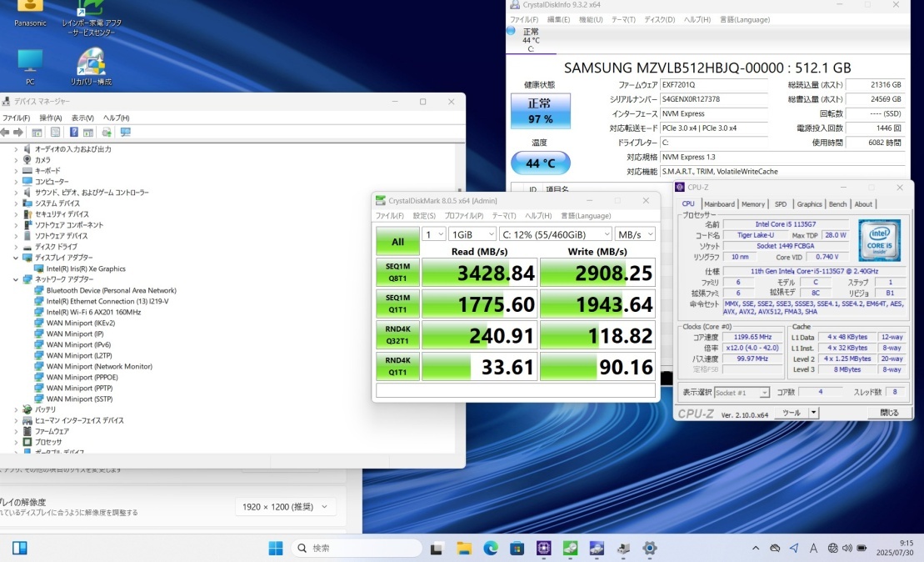Run the RND4K Q1T1 test button
The width and height of the screenshot is (924, 562).
(397, 366)
